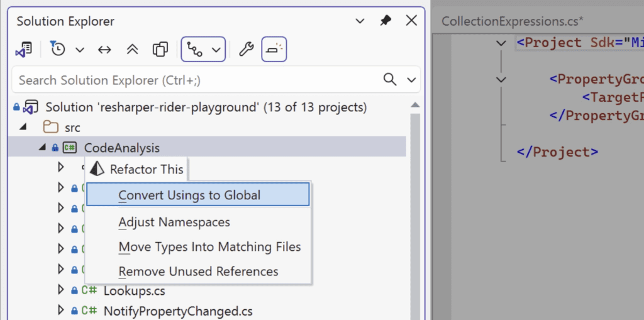Select Convert Usings to Global
Image resolution: width=644 pixels, height=320 pixels.
pos(189,195)
